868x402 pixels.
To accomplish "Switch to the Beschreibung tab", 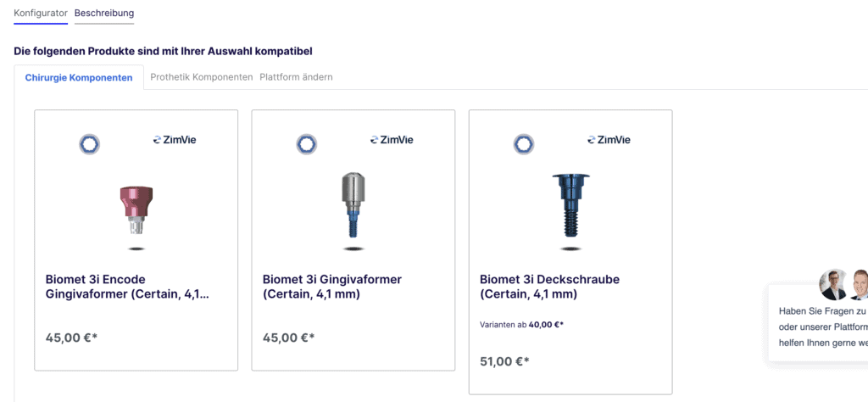I will pos(104,13).
